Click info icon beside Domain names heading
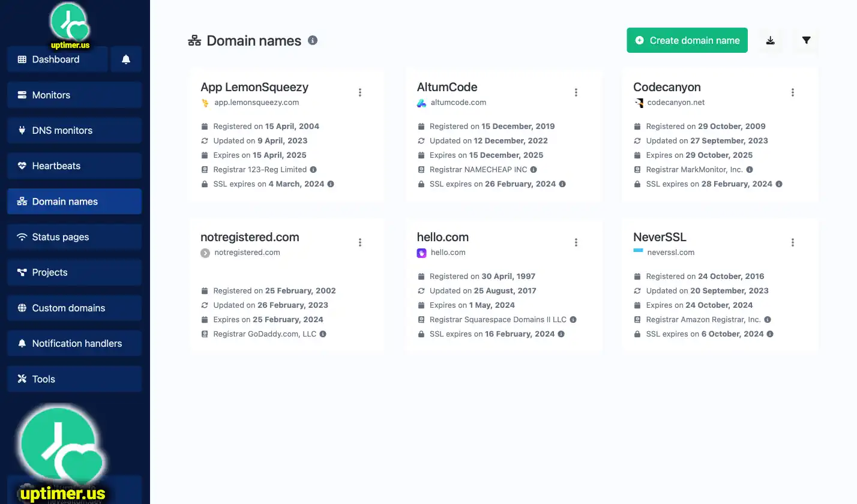This screenshot has height=504, width=857. [313, 40]
